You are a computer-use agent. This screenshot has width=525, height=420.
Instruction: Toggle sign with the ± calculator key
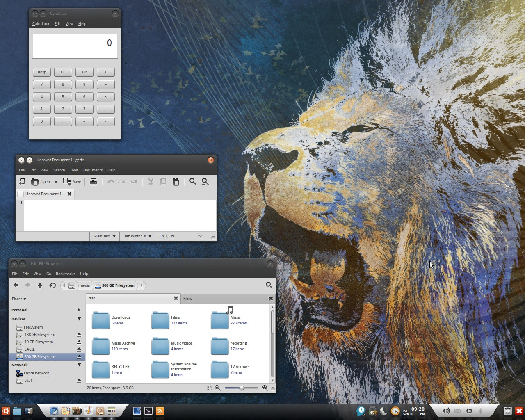tap(105, 72)
